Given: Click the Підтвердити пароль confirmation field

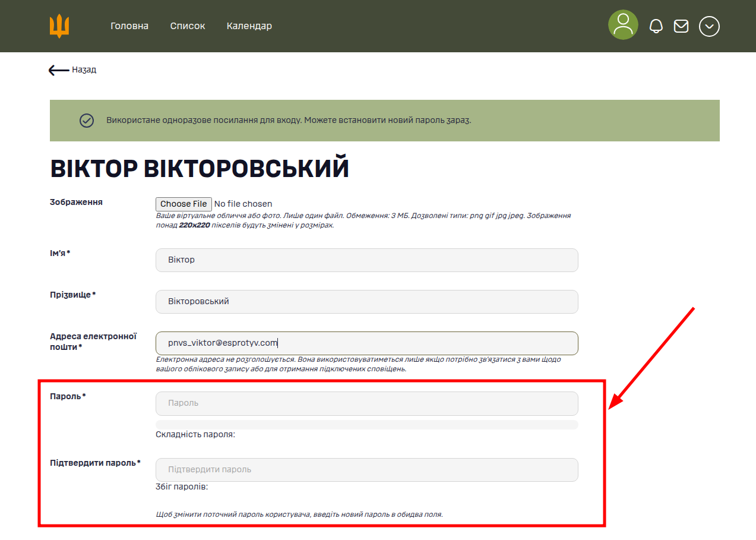Looking at the screenshot, I should 366,469.
